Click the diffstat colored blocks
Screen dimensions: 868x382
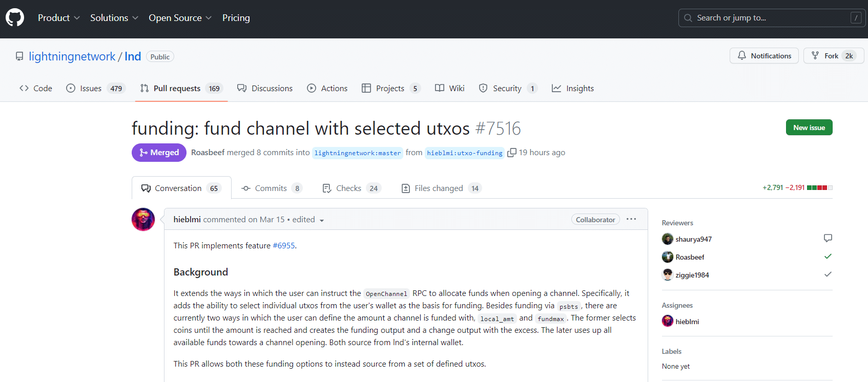tap(820, 188)
